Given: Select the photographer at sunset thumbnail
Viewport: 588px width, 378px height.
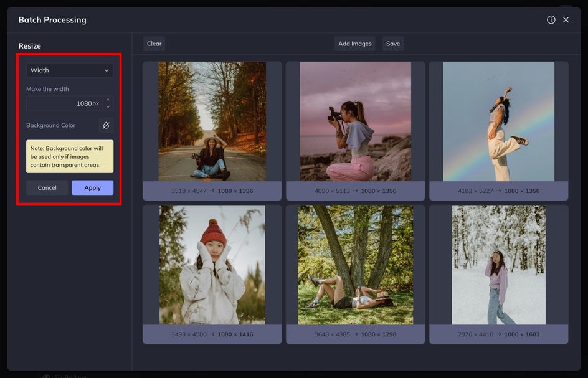Looking at the screenshot, I should (x=356, y=121).
